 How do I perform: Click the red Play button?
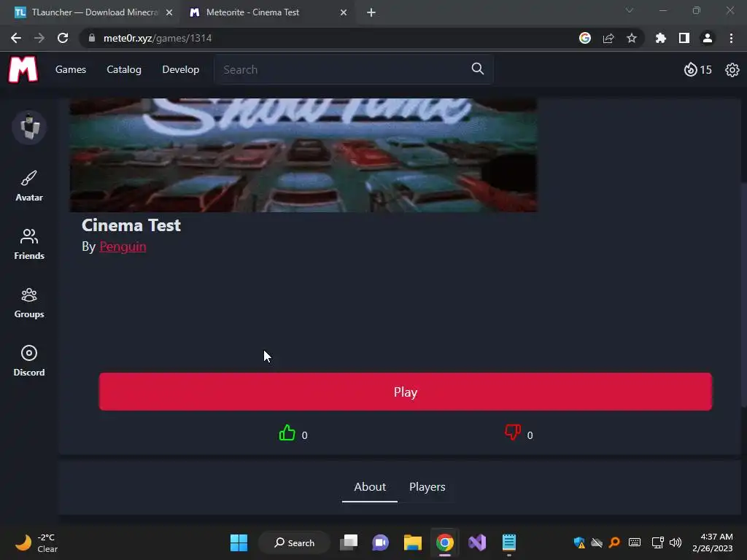click(x=406, y=392)
